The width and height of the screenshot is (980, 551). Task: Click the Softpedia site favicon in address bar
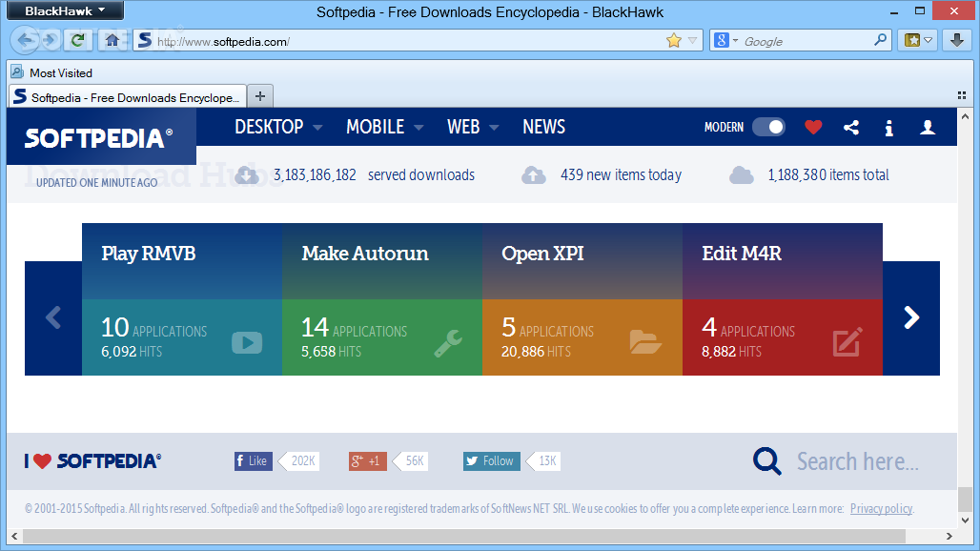click(144, 41)
